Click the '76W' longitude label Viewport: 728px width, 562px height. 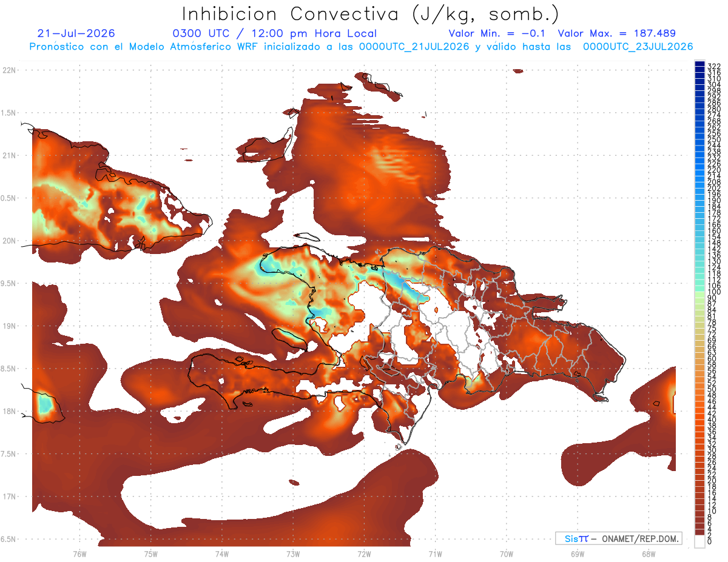[79, 554]
